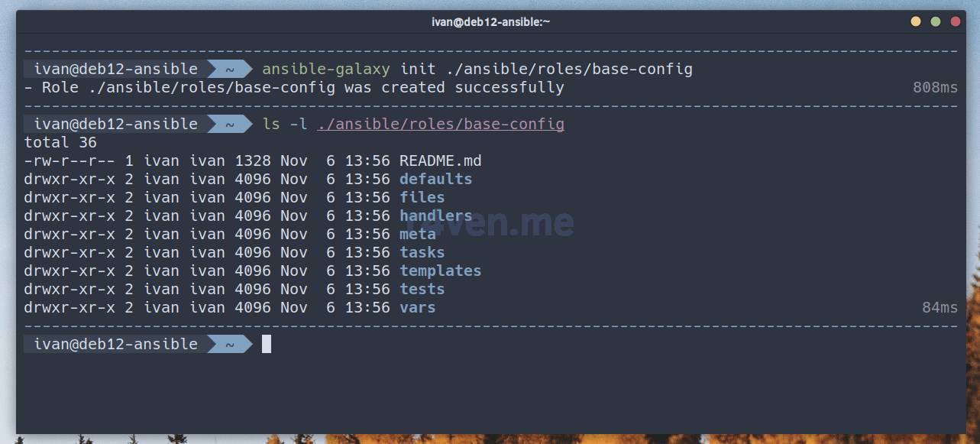Click the underlined ./ansible/roles/base-config path

(441, 124)
